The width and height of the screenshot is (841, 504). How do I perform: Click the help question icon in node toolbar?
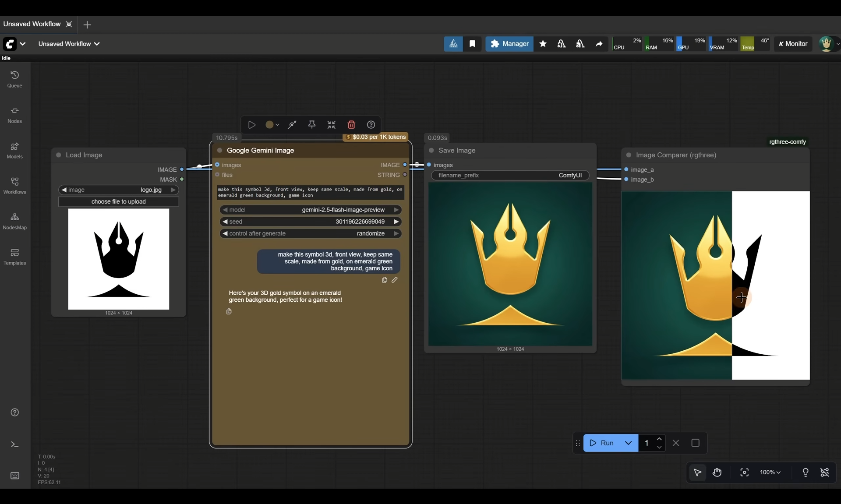tap(371, 125)
